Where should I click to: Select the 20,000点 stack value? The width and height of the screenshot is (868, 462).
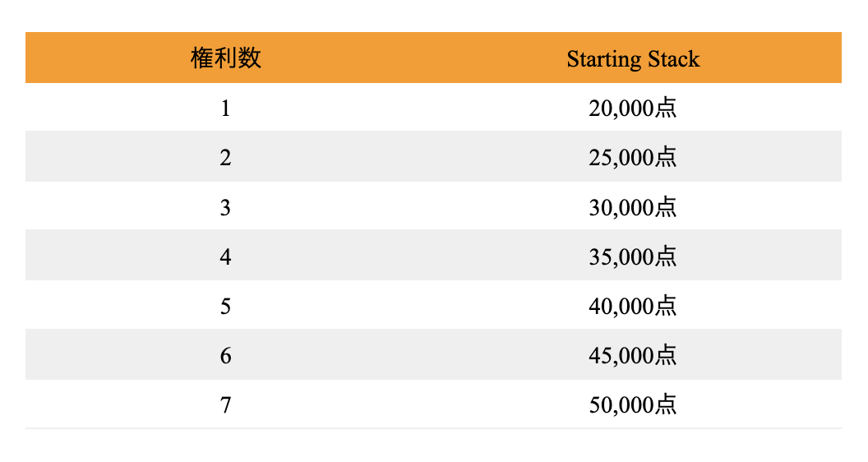(633, 108)
